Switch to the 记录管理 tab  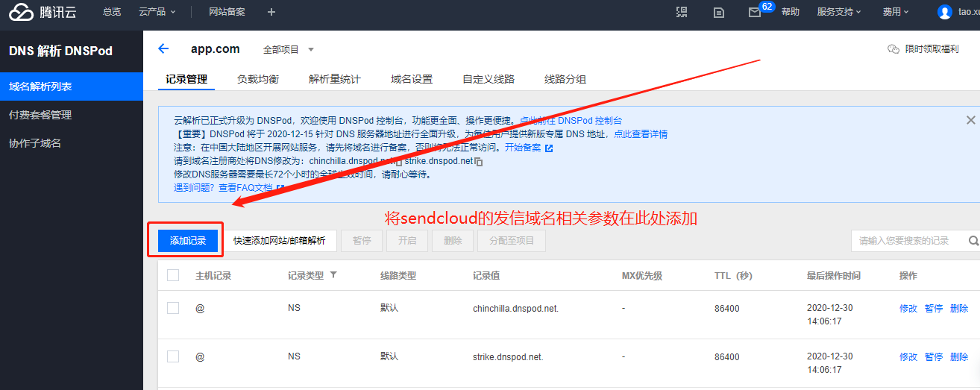click(x=186, y=79)
